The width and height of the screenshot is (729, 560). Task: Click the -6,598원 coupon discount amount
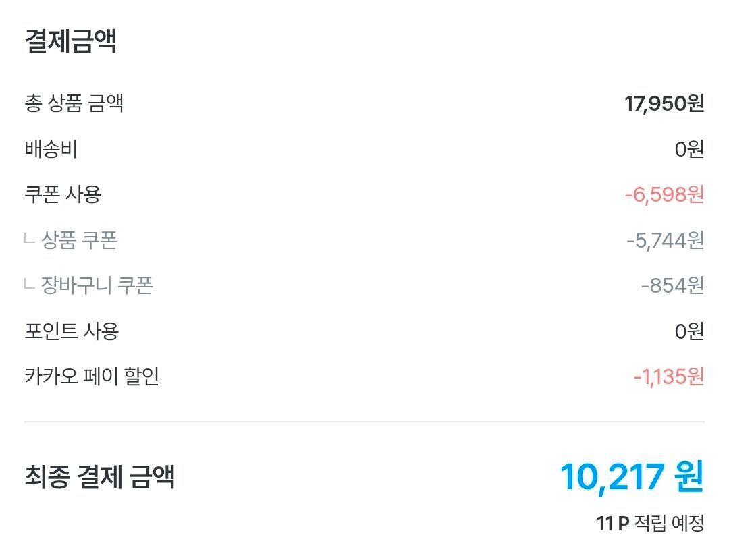click(664, 195)
